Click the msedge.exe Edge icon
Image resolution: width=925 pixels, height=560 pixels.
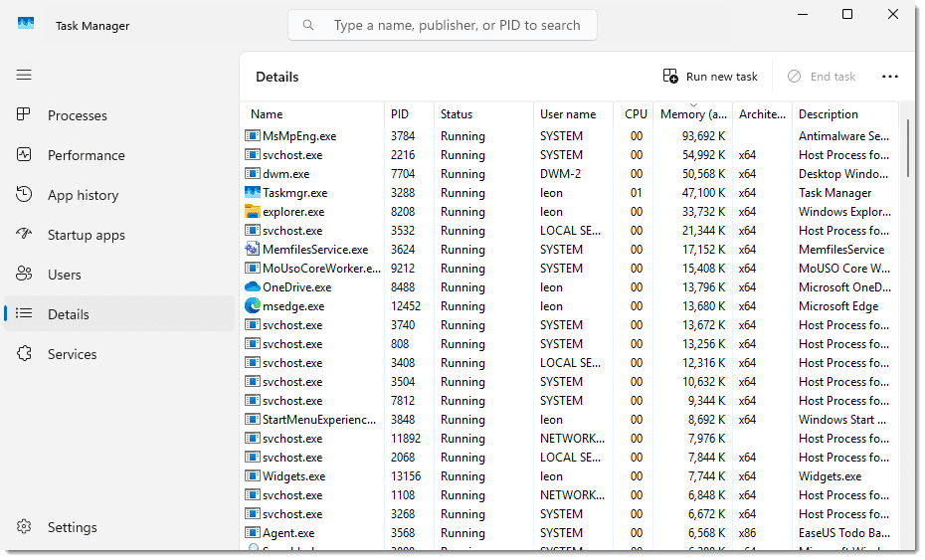pos(253,305)
